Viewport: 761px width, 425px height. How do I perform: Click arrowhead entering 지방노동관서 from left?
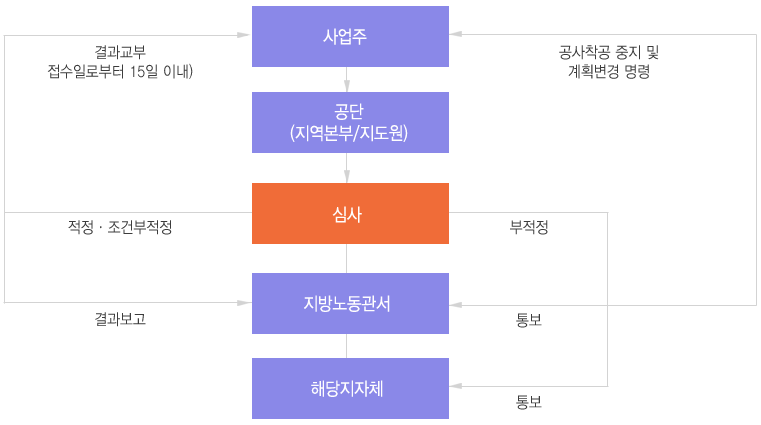(x=244, y=303)
